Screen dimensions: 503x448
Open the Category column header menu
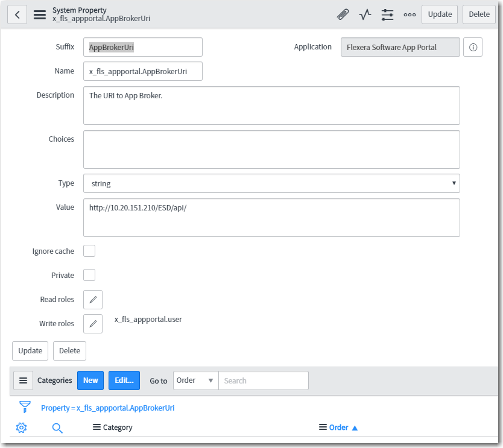click(96, 427)
